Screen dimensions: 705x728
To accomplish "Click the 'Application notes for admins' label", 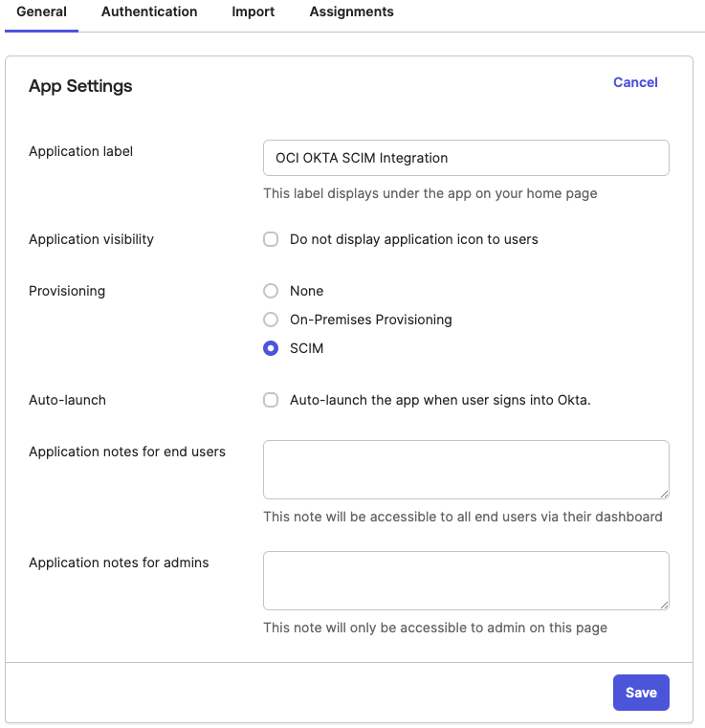I will point(119,563).
